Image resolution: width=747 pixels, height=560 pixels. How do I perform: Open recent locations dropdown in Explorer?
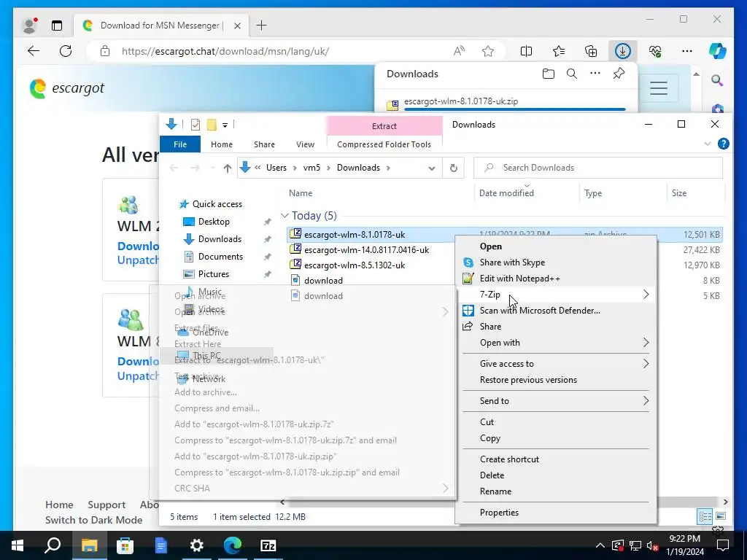click(x=212, y=168)
